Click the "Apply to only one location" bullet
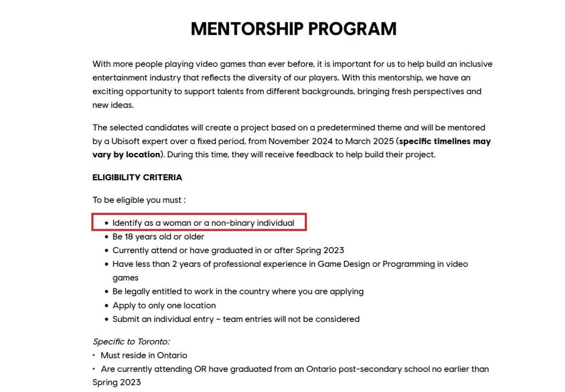This screenshot has width=565, height=392. click(x=164, y=305)
